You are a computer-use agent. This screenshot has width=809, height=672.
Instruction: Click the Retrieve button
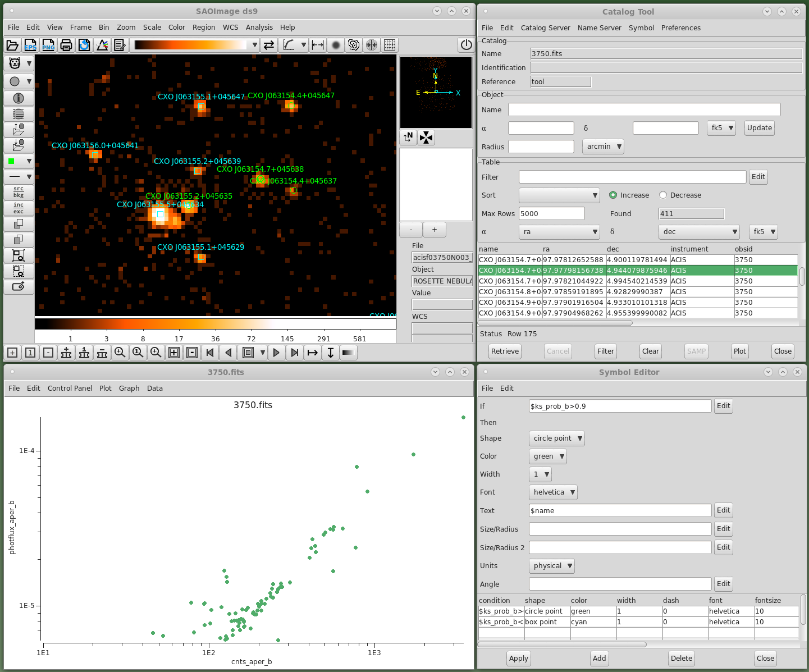click(x=505, y=351)
